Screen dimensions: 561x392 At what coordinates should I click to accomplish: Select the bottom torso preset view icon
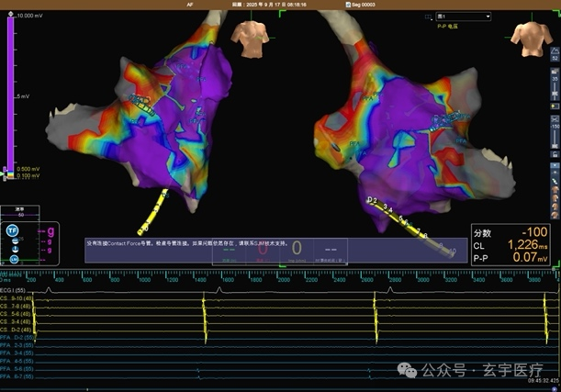pos(555,214)
